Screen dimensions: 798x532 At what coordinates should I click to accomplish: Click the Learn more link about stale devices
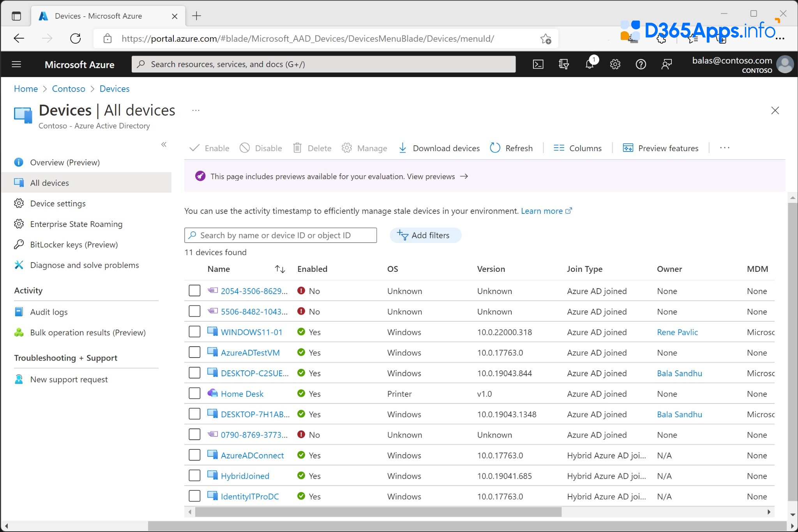[x=542, y=211]
